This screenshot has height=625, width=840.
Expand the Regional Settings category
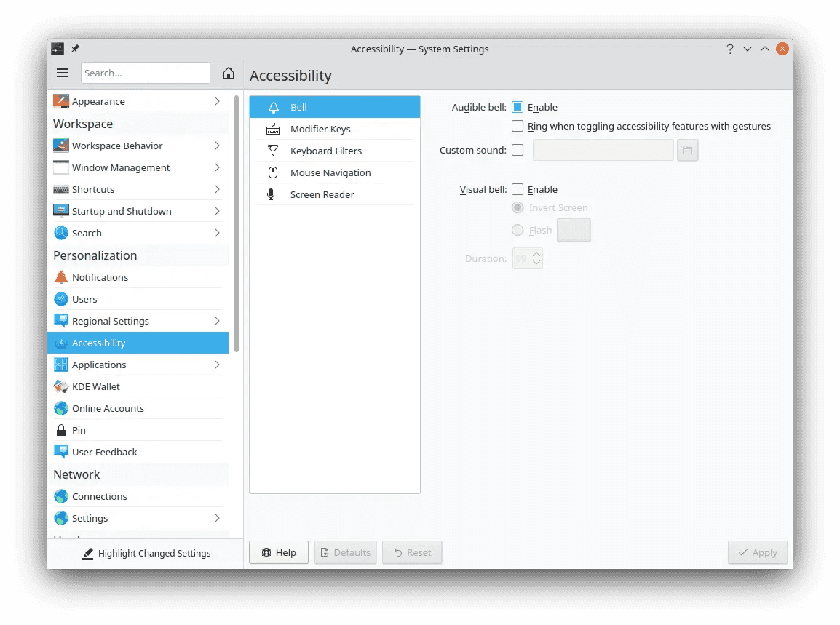(216, 321)
